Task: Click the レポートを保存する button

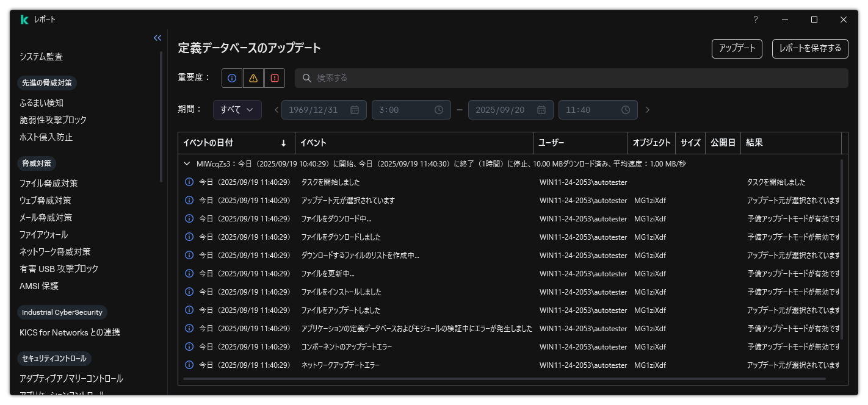Action: coord(810,48)
